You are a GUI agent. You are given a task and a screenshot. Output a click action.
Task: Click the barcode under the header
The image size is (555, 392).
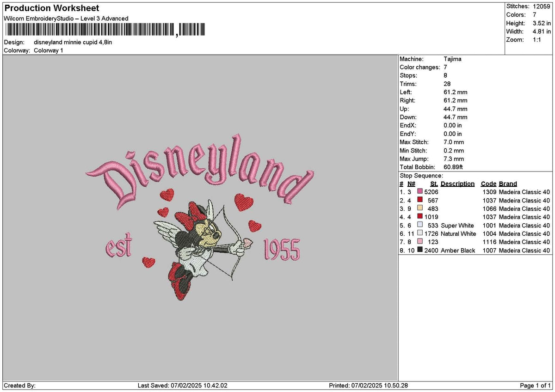pos(105,30)
